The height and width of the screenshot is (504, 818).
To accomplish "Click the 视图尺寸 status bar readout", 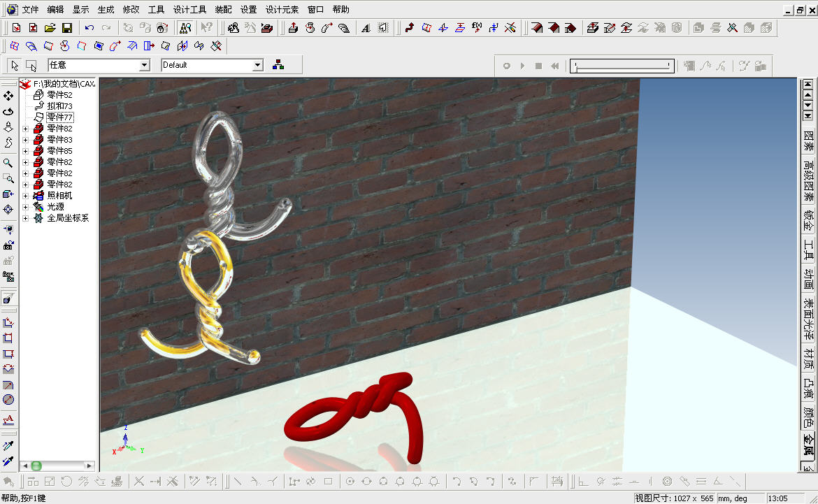I will [673, 498].
